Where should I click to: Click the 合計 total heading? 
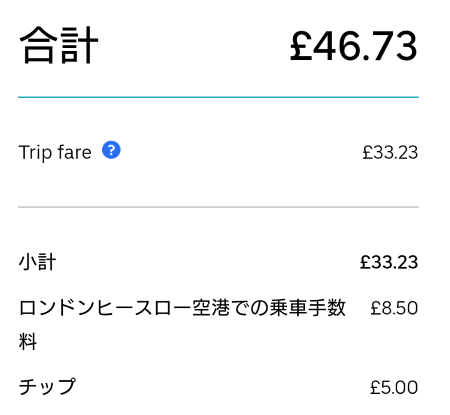59,45
